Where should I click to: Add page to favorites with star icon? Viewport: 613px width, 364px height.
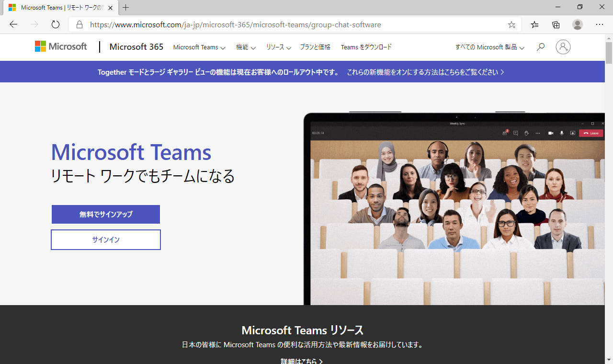(x=511, y=25)
